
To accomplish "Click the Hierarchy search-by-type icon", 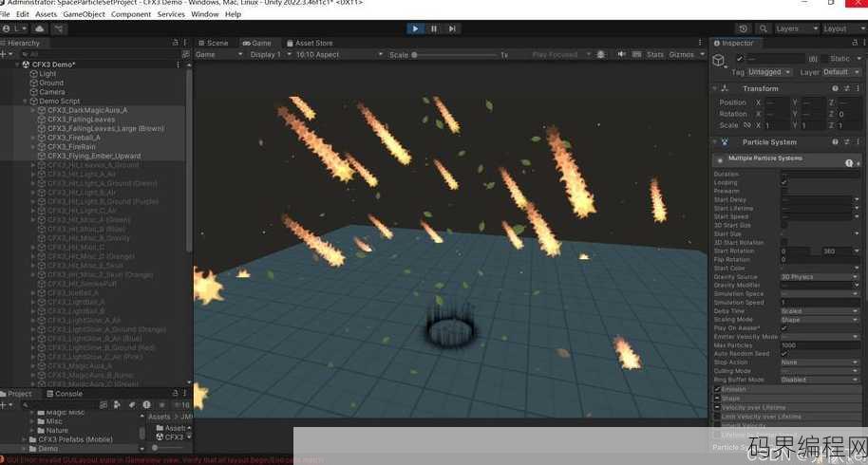I will point(185,54).
